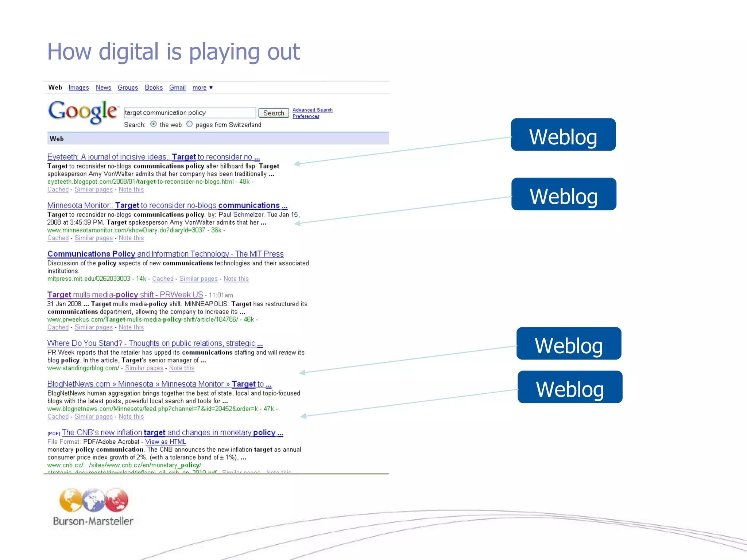Focus the search query input field
The height and width of the screenshot is (560, 747).
[190, 113]
